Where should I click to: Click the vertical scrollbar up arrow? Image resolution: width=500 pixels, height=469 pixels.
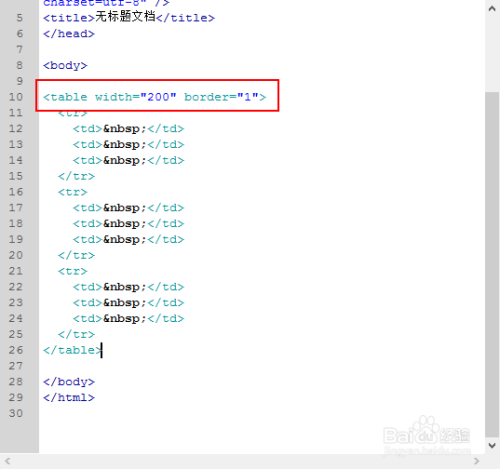(492, 9)
